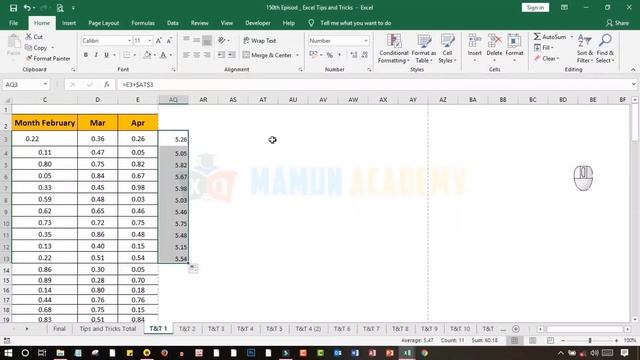Toggle Bold formatting

tap(86, 55)
